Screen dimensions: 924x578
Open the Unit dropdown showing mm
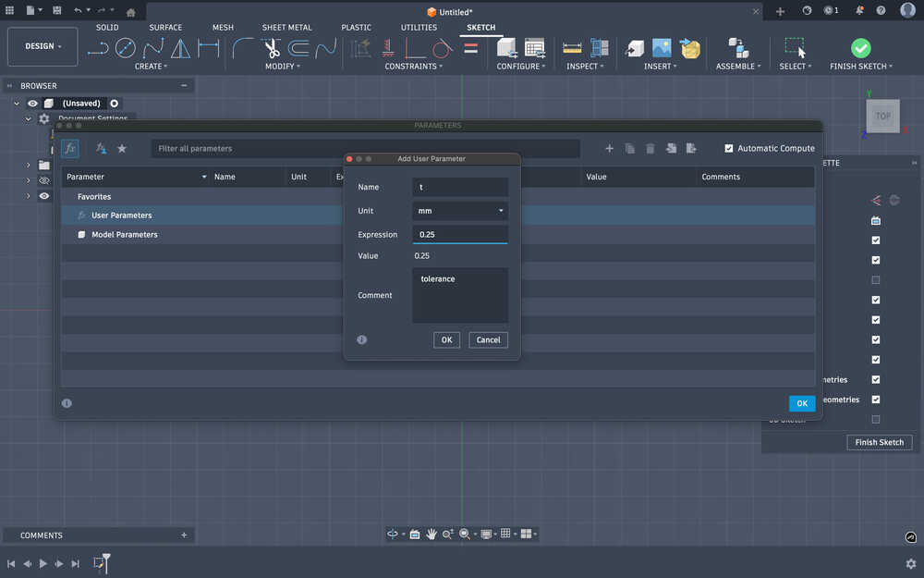[460, 211]
